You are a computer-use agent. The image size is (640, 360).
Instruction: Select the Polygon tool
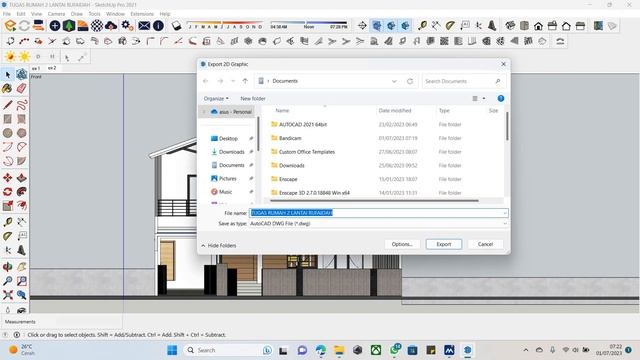click(x=22, y=133)
